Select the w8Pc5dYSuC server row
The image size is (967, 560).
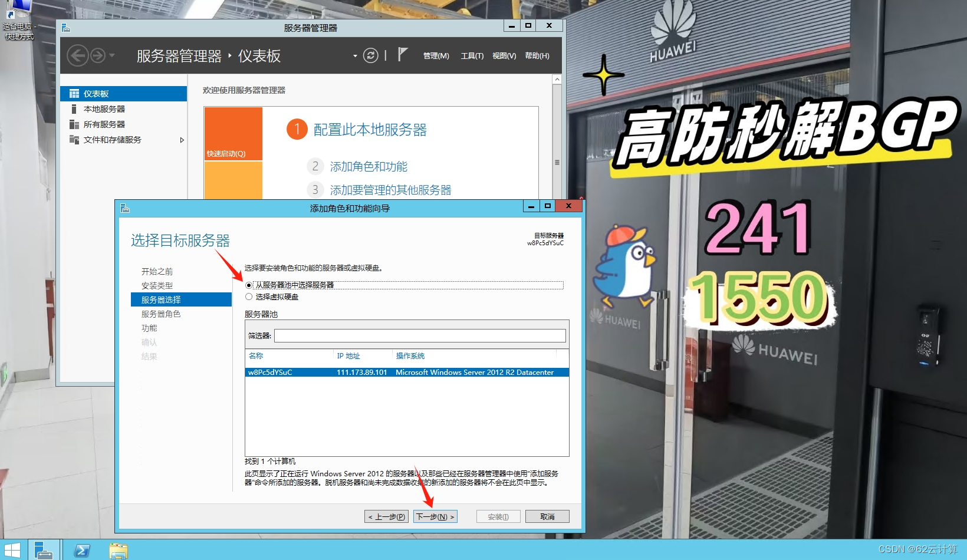[x=407, y=373]
